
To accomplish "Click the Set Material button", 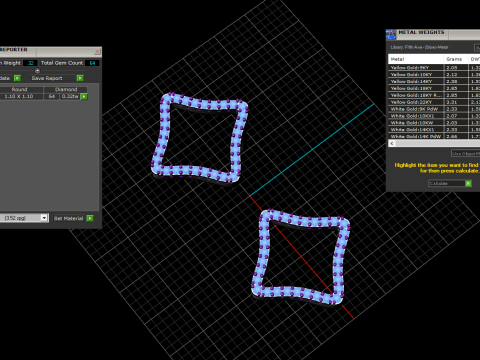I will click(68, 218).
